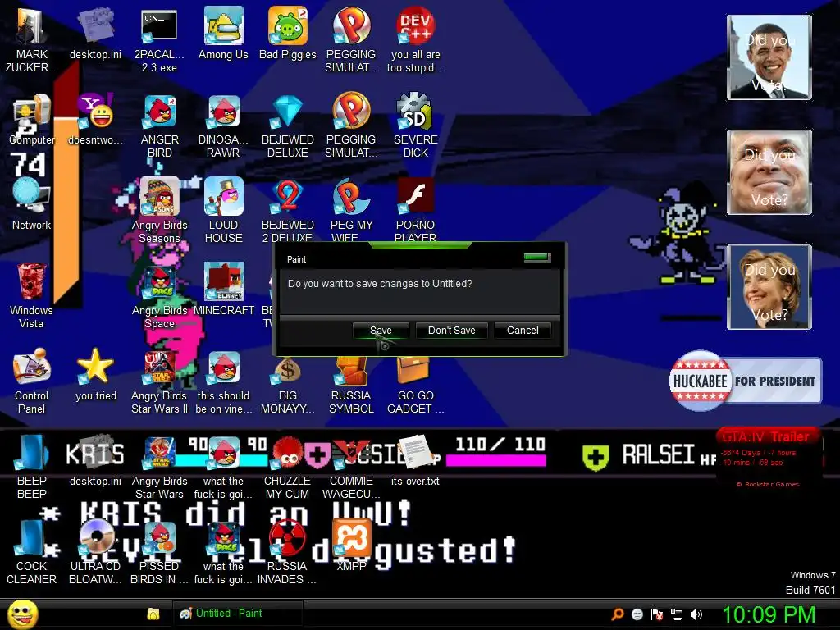This screenshot has width=840, height=630.
Task: Open the RUSSIA INVADES radiation icon
Action: click(x=286, y=552)
